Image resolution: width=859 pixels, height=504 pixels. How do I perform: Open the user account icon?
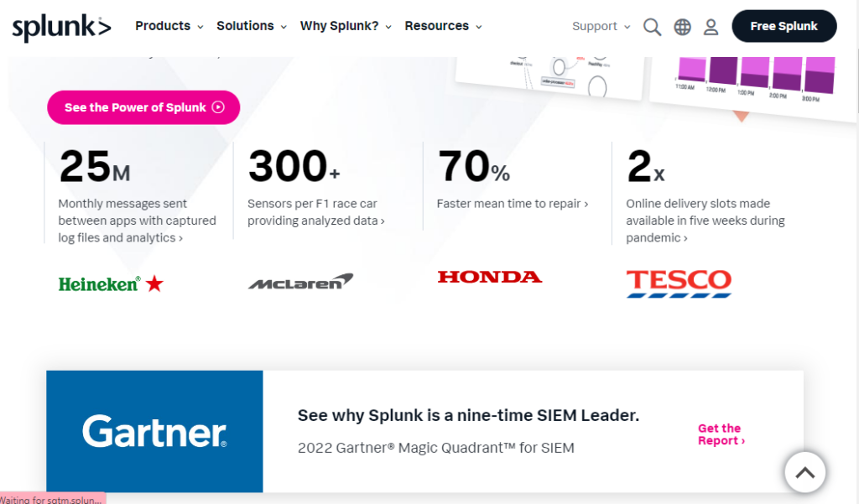click(x=711, y=26)
